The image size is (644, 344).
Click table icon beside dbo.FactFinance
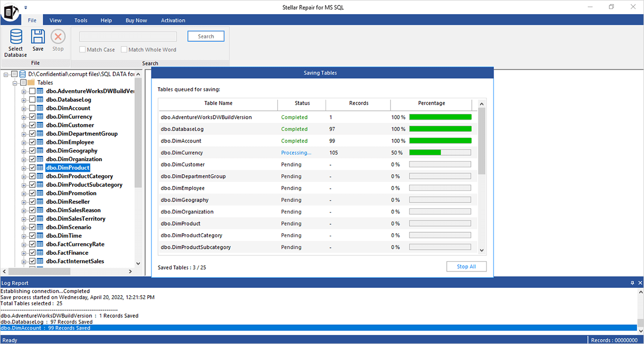click(40, 253)
